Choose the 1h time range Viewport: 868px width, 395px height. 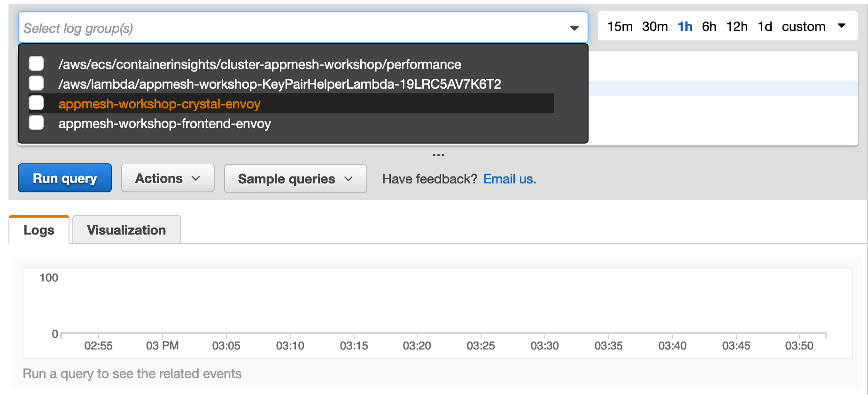[x=685, y=27]
